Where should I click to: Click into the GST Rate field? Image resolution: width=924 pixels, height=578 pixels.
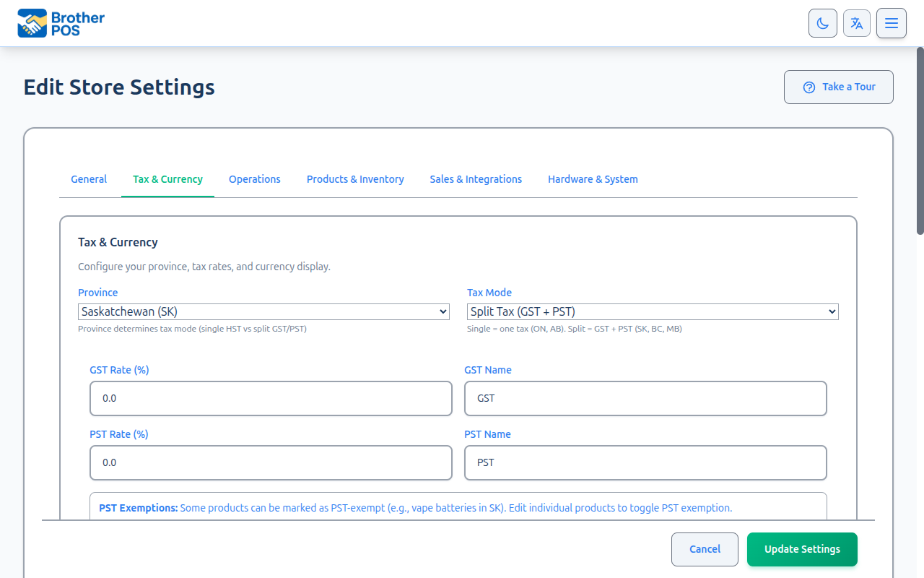(271, 398)
